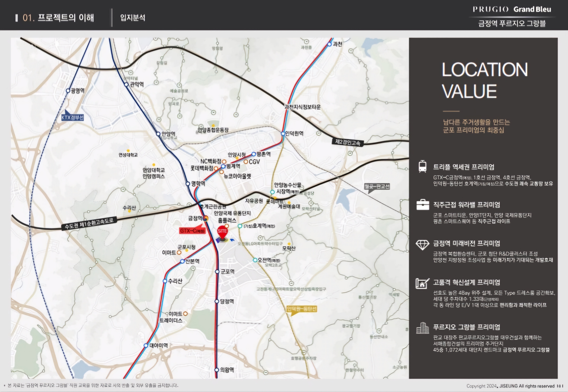Click the 안양시청 map label
Screen dimensions: 568x392
pos(237,155)
